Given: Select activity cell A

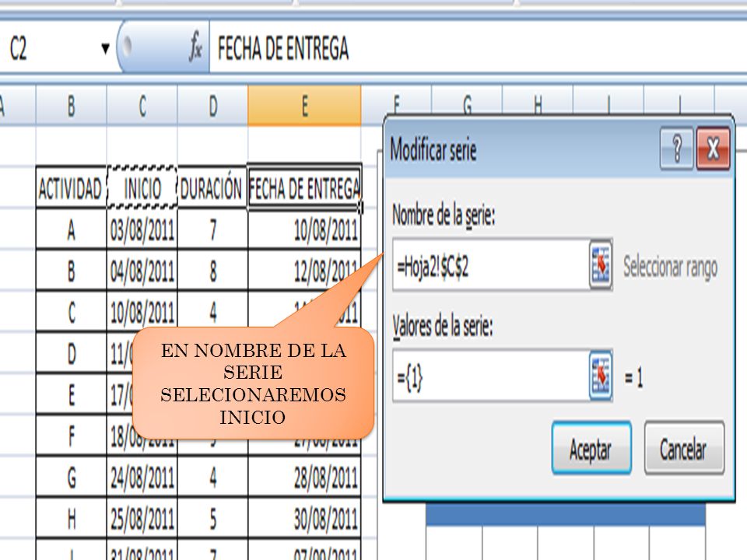Looking at the screenshot, I should pos(71,229).
